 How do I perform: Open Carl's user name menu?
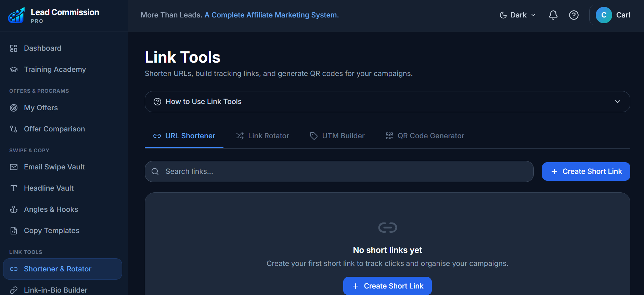point(623,15)
